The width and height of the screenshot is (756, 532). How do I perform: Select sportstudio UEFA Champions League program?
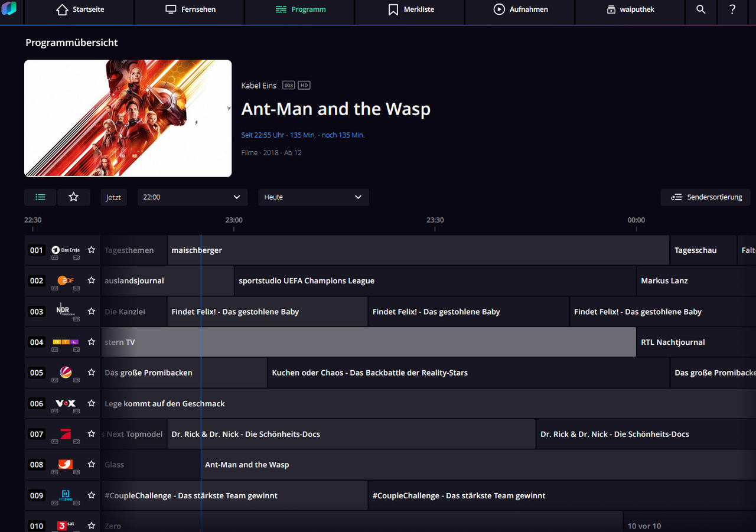(x=435, y=281)
